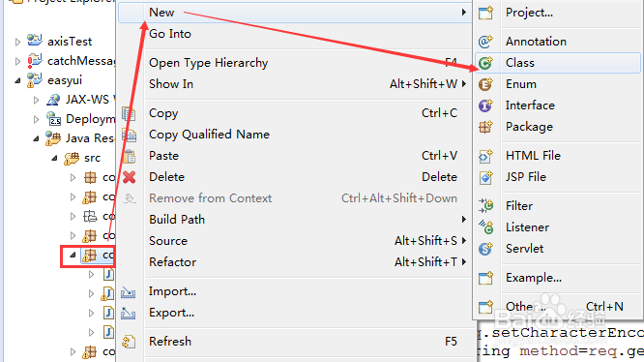
Task: Click the Class icon in New submenu
Action: click(485, 63)
